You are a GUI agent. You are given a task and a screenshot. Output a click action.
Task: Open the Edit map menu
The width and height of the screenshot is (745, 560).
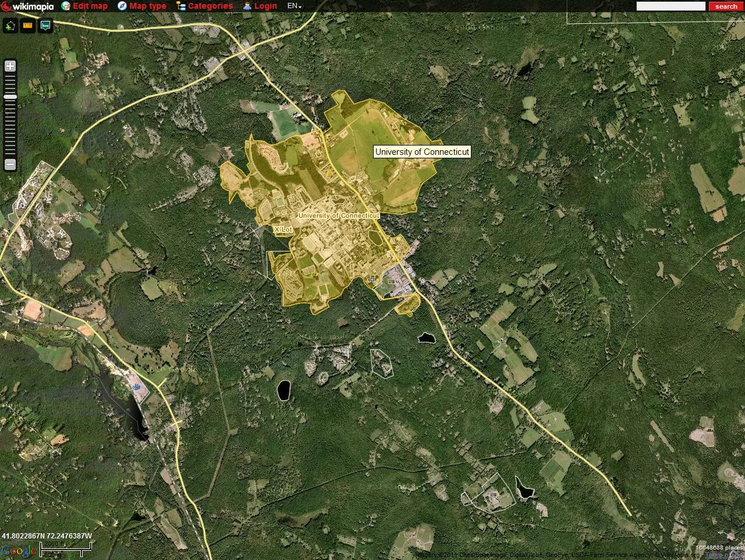pyautogui.click(x=90, y=6)
